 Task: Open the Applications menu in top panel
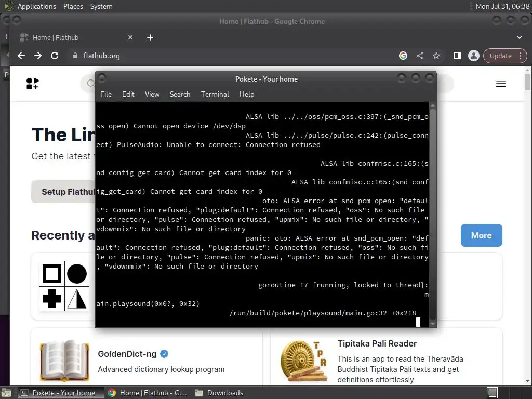click(37, 6)
